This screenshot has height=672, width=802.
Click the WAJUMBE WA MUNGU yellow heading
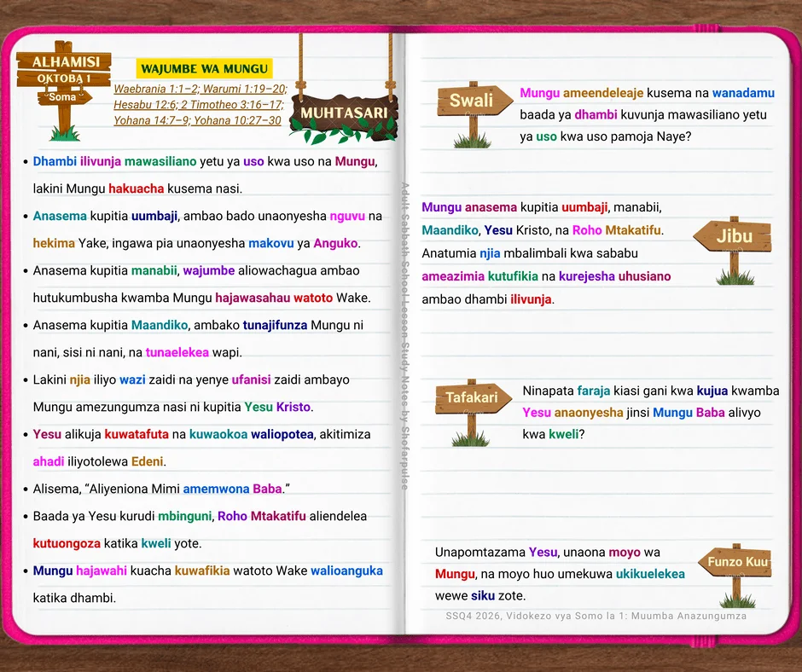(205, 68)
